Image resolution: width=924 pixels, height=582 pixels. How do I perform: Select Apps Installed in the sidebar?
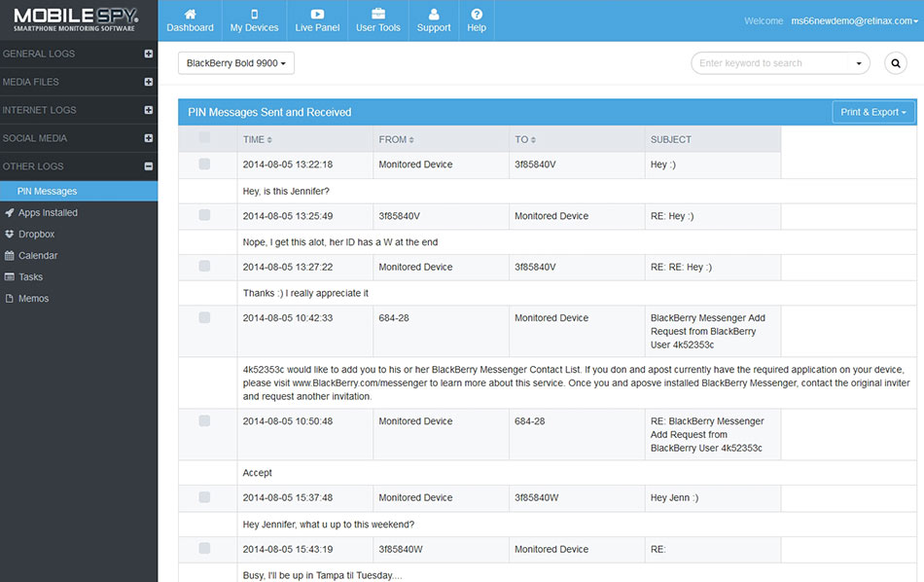(48, 213)
